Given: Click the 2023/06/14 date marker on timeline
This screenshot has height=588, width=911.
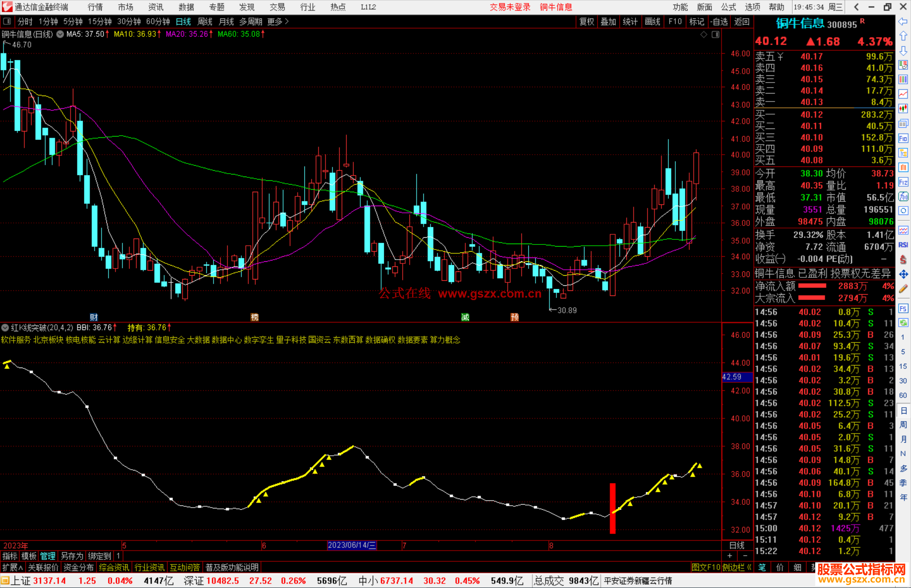Looking at the screenshot, I should coord(352,545).
